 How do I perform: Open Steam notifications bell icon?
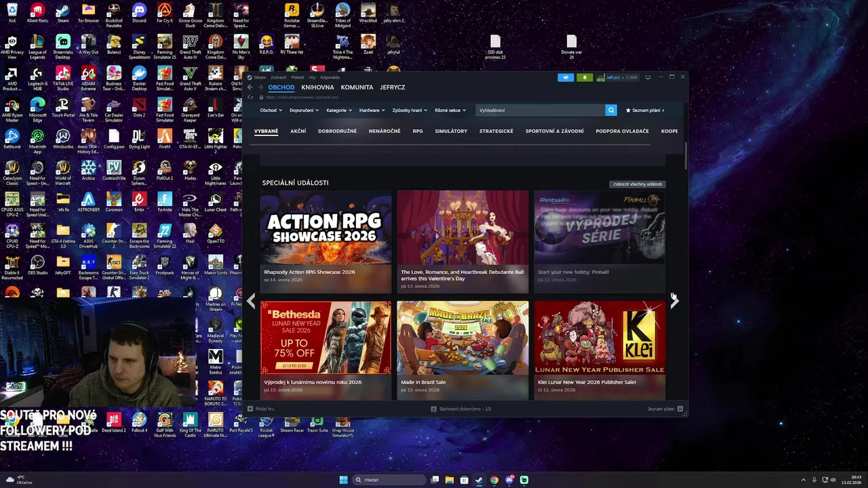click(585, 77)
